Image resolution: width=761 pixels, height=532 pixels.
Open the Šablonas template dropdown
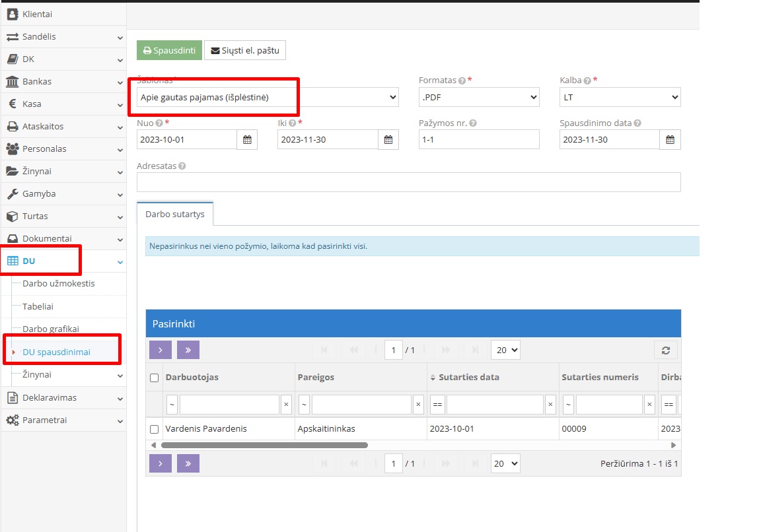click(x=268, y=98)
